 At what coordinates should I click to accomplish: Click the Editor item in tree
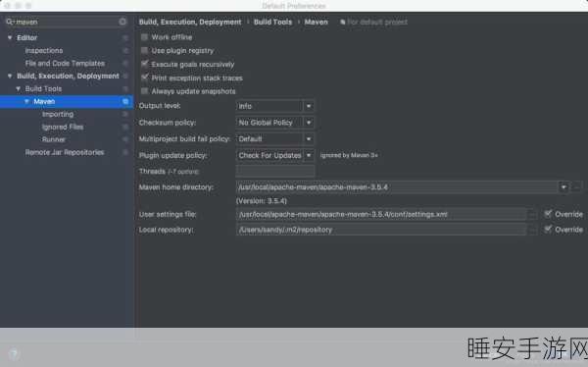pos(27,37)
